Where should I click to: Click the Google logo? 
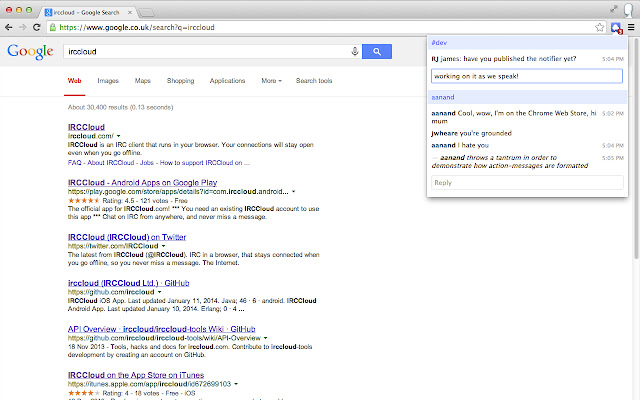30,52
